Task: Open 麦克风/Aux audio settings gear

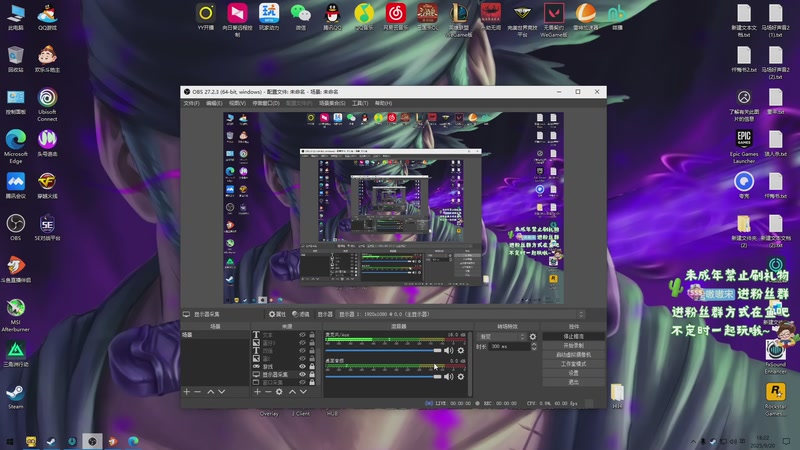Action: tap(461, 351)
